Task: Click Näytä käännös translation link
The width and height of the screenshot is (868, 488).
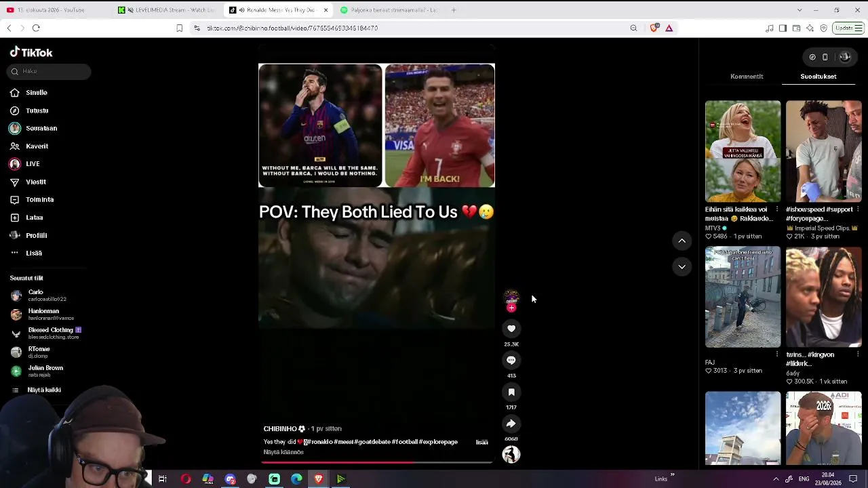Action: click(283, 452)
